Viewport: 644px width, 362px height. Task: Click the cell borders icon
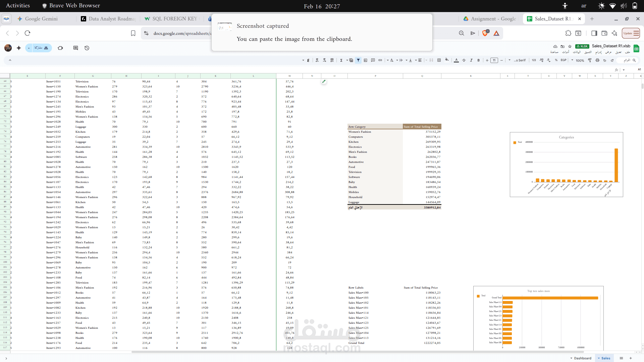click(x=439, y=60)
